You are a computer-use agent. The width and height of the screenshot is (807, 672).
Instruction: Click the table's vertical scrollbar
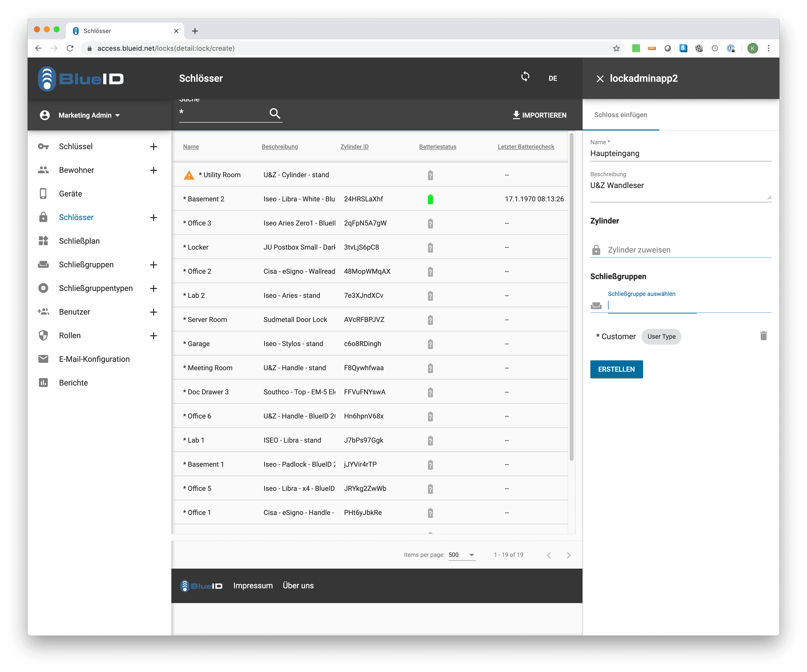(x=571, y=297)
